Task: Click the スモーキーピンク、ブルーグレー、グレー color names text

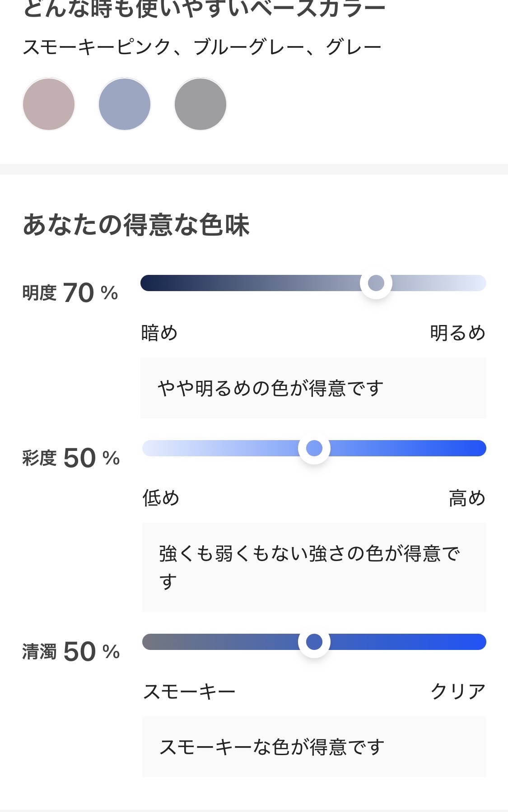Action: (202, 47)
